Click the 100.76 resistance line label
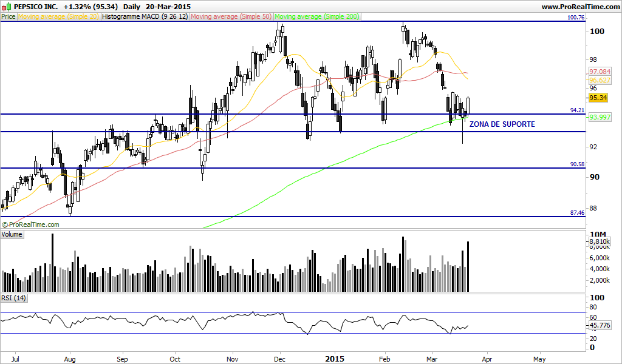The image size is (622, 364). click(576, 18)
